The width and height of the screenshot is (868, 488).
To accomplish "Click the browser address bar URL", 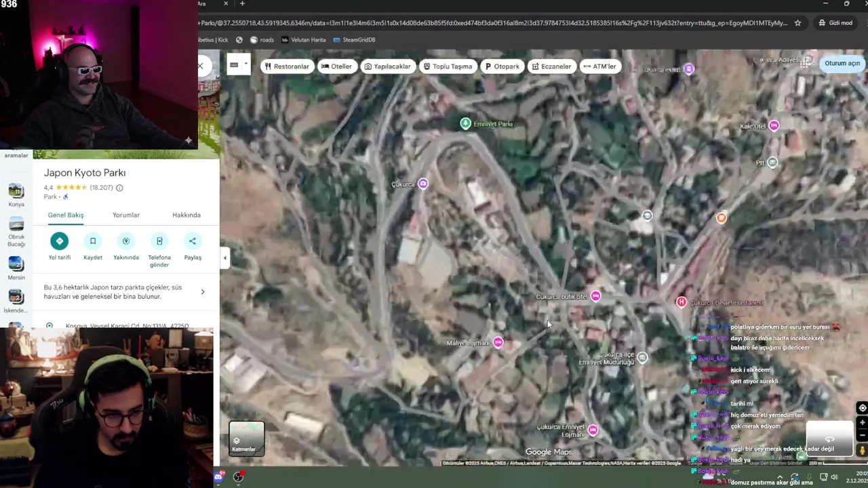I will coord(493,22).
